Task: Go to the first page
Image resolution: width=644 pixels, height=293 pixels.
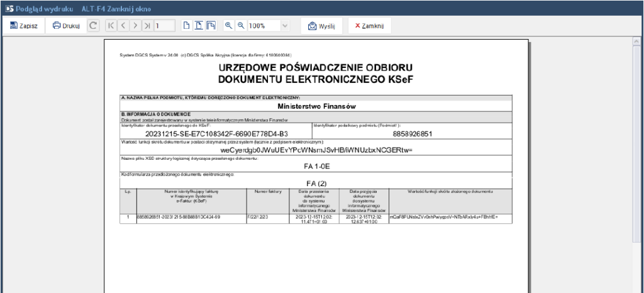Action: [x=111, y=26]
